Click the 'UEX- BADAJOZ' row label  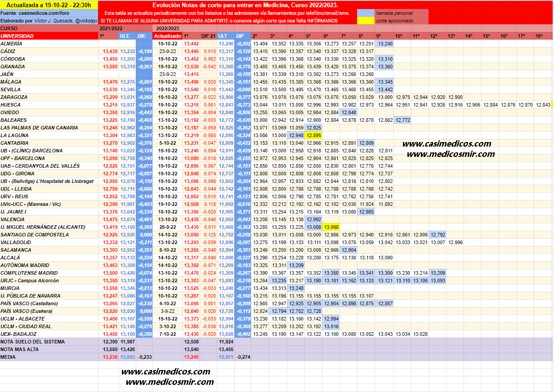49,334
